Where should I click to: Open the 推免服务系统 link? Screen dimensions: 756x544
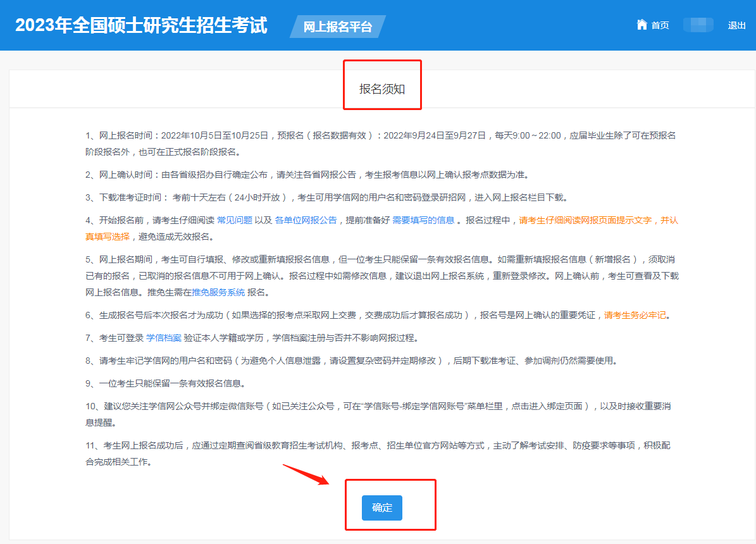point(218,292)
